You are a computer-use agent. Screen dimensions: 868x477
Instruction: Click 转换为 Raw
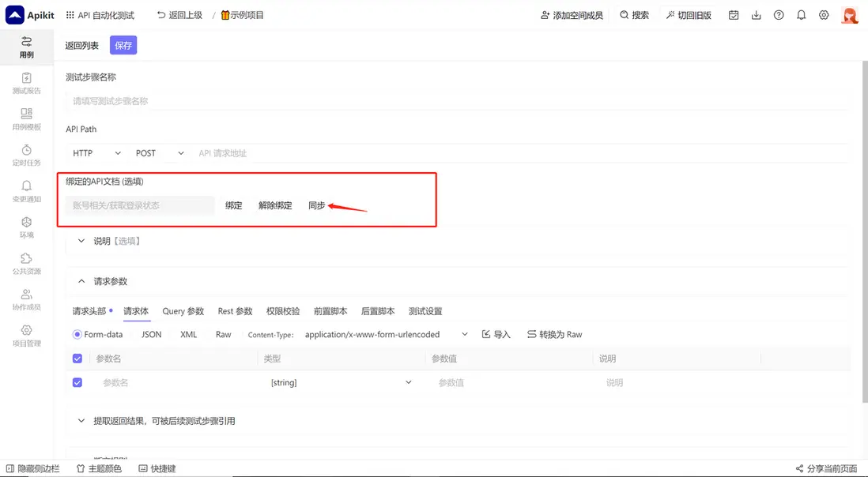coord(555,334)
